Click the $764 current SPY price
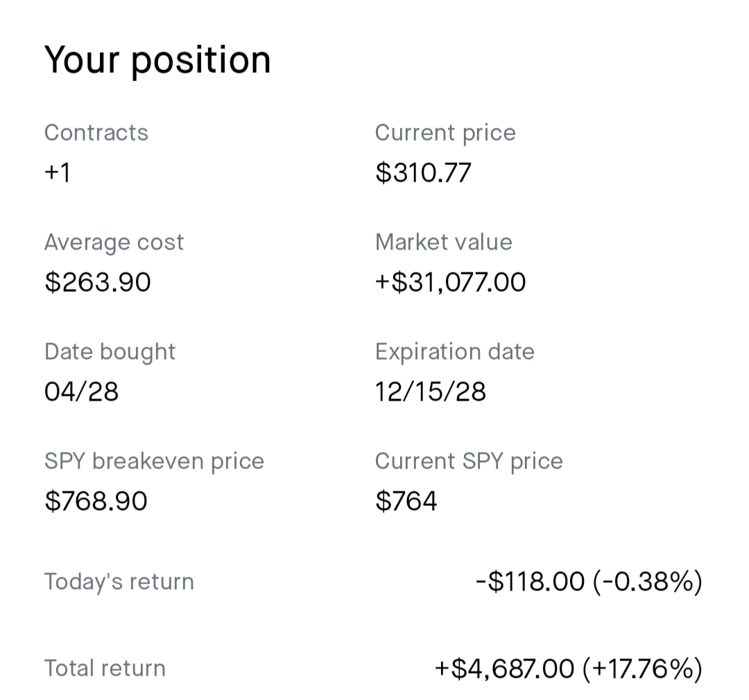Image resolution: width=749 pixels, height=700 pixels. point(406,501)
